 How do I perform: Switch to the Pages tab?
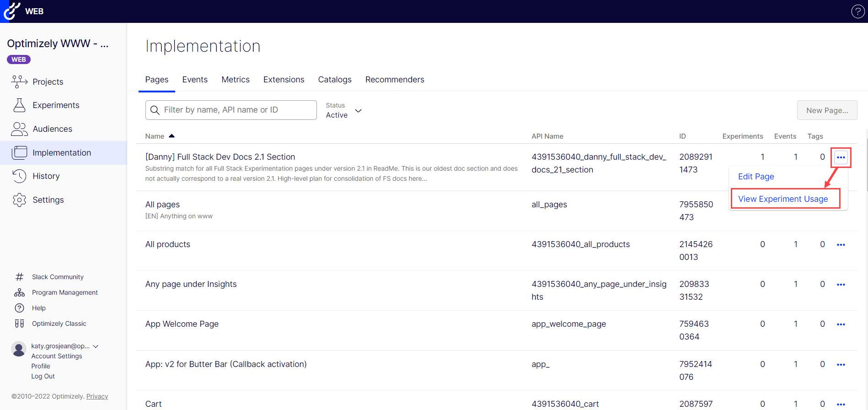[x=157, y=80]
